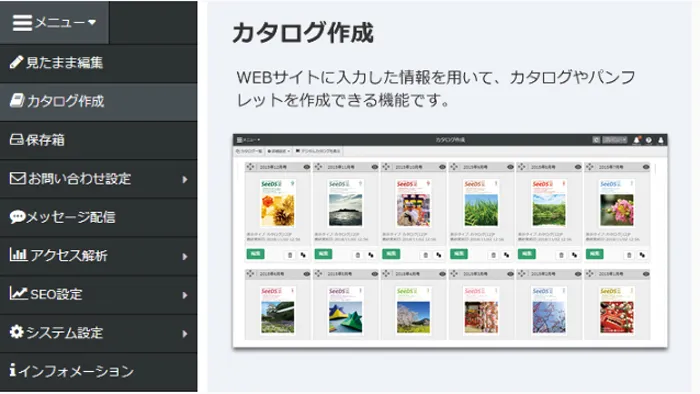The image size is (700, 394).
Task: Click the bar chart icon beside アクセス解析
Action: point(18,254)
